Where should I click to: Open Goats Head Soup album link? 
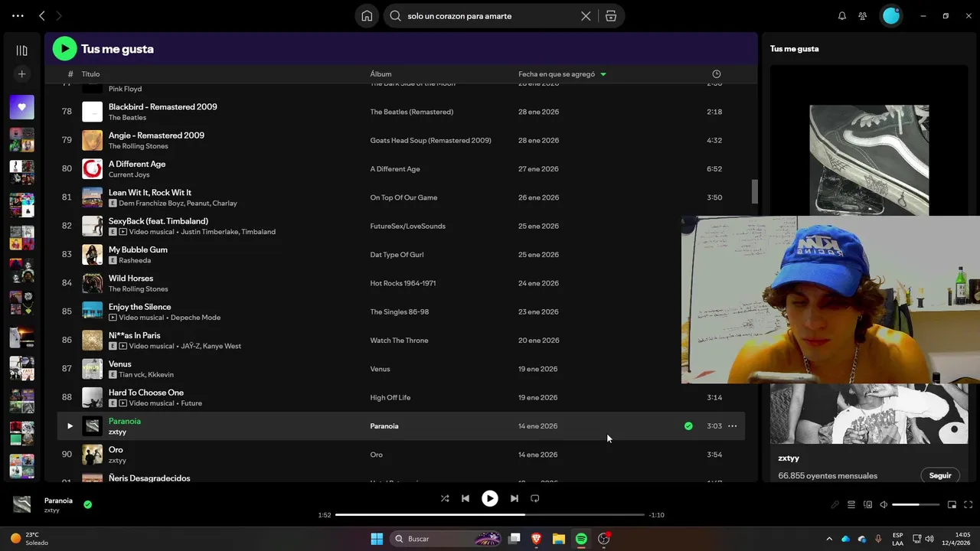click(x=430, y=141)
